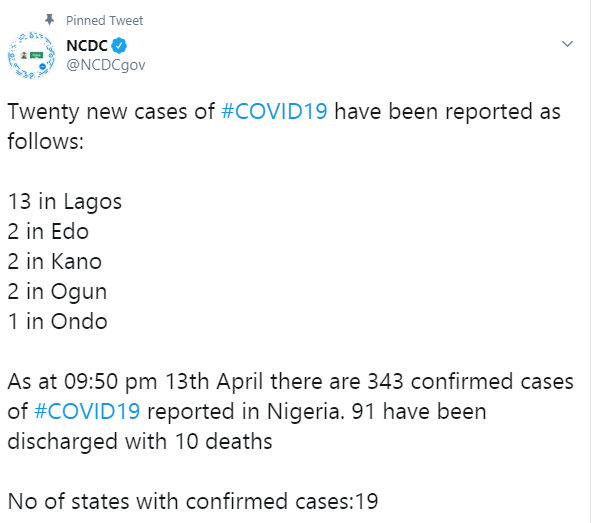Click the word 'follows:' in the tweet
601x523 pixels.
(46, 141)
